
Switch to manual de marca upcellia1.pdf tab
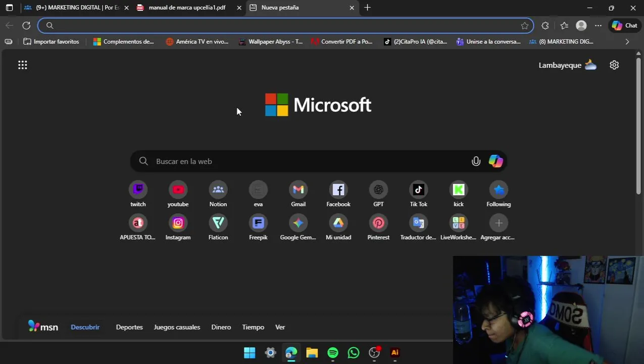coord(187,8)
